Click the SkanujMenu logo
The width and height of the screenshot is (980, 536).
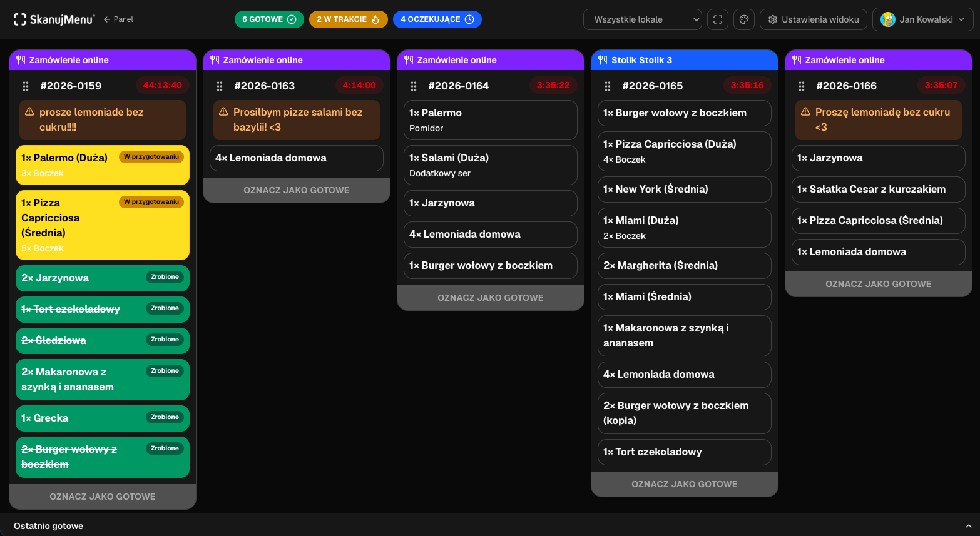[54, 19]
